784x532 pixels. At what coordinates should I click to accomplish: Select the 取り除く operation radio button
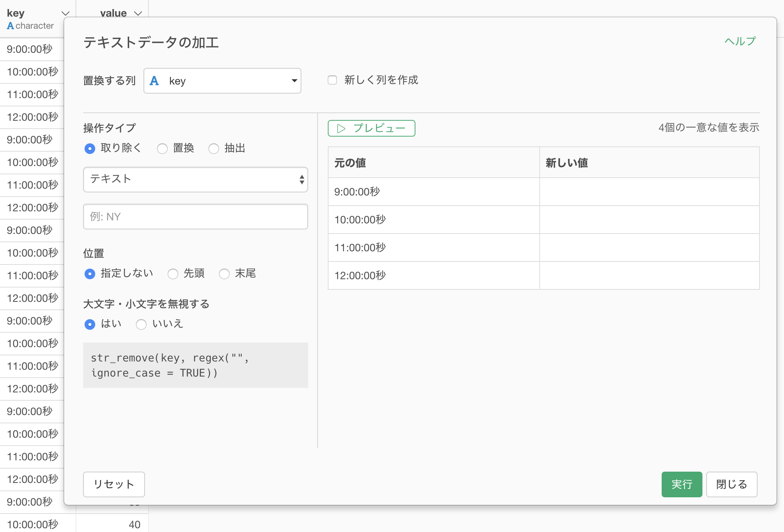click(90, 149)
